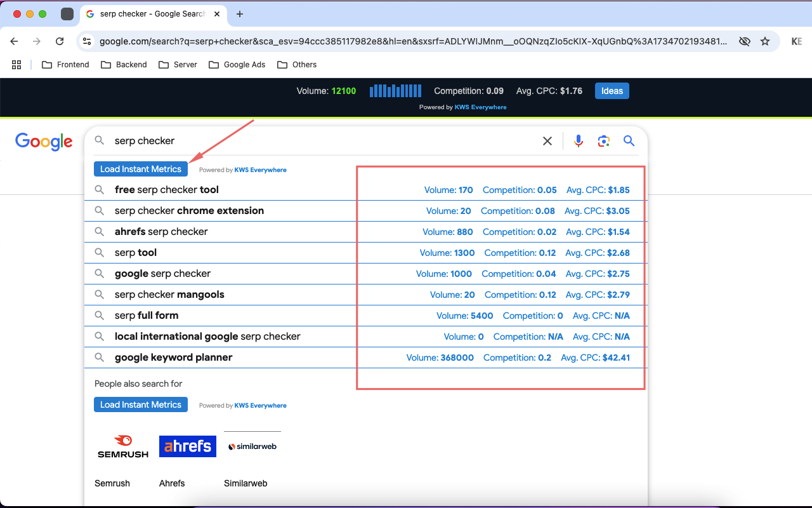The image size is (812, 508).
Task: Click 'Volume: 12100' in top bar
Action: [326, 91]
